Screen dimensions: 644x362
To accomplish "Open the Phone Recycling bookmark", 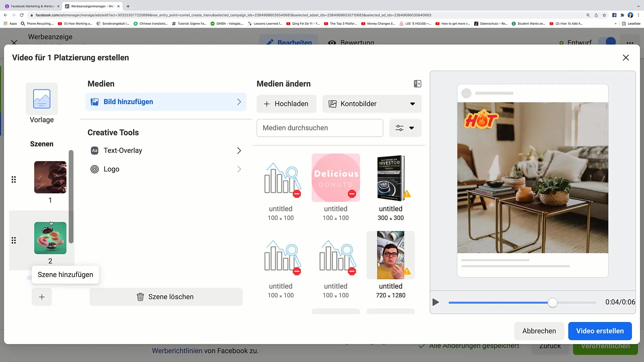I will 37,24.
